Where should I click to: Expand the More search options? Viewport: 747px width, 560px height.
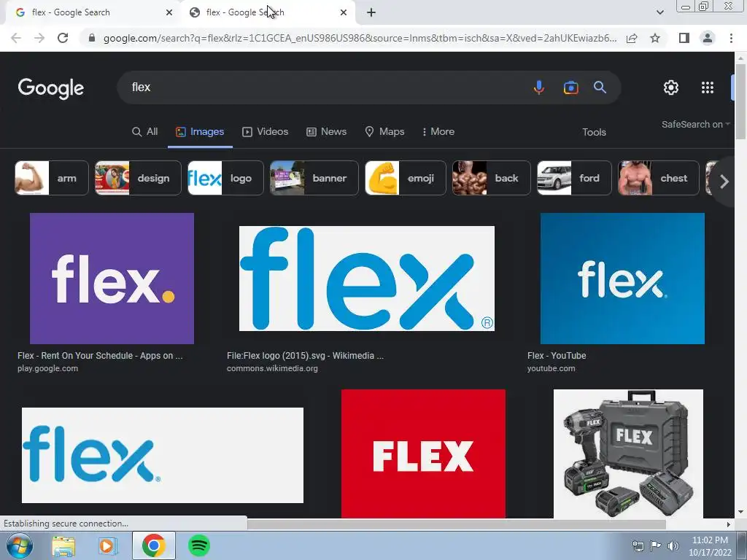click(x=438, y=131)
